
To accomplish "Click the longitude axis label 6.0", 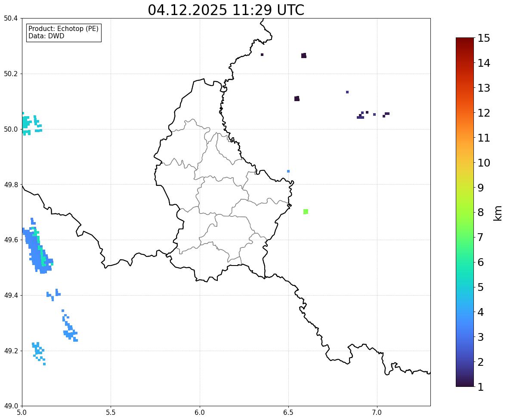I will point(200,413).
